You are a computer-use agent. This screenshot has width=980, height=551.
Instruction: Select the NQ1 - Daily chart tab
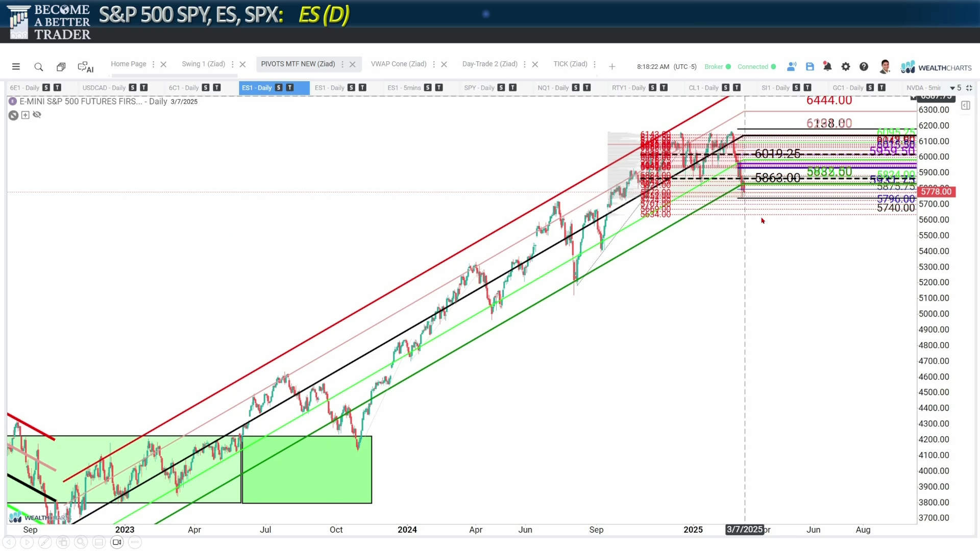click(x=553, y=88)
